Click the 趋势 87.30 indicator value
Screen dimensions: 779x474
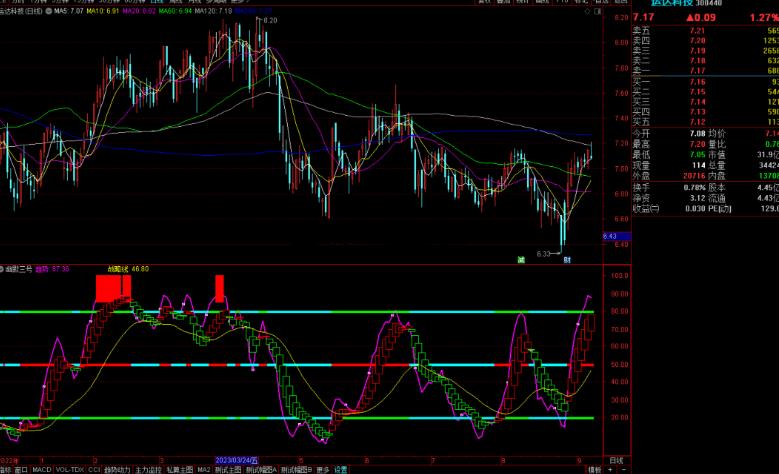pyautogui.click(x=52, y=269)
